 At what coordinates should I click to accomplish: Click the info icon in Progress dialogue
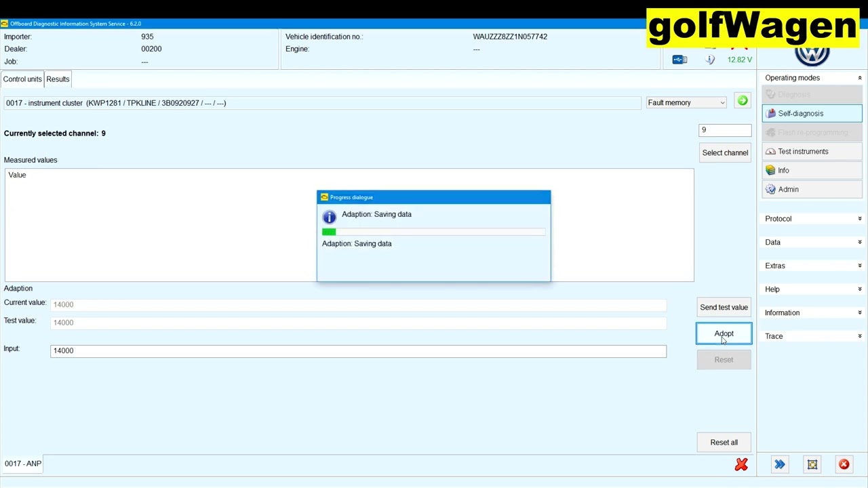click(329, 217)
